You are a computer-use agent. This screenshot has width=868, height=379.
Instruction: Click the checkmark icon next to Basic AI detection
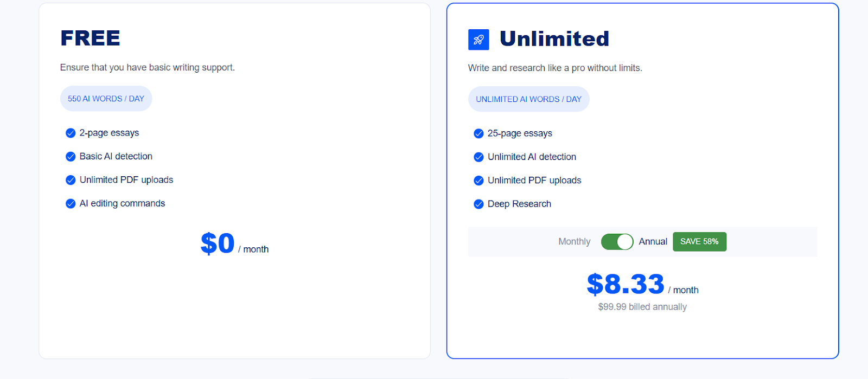pos(71,157)
